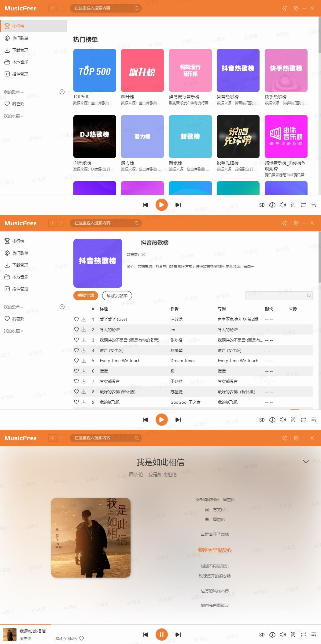Click the 添加到歌单 button
321x644 pixels.
click(117, 296)
